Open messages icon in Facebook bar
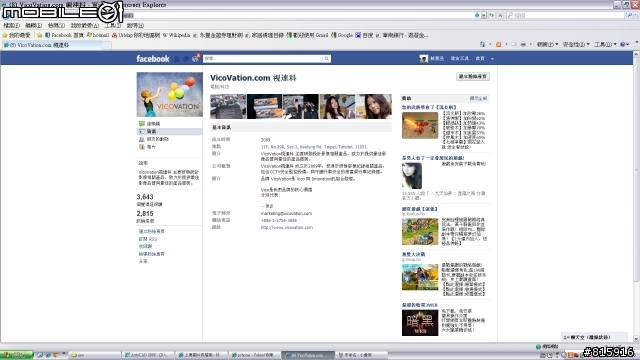The image size is (640, 360). [186, 59]
